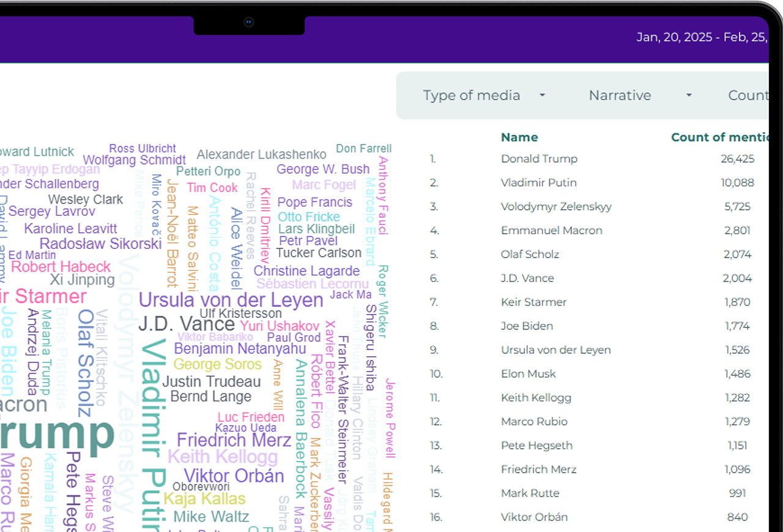This screenshot has width=783, height=532.
Task: Select Keir Starmer table row name
Action: tap(533, 301)
